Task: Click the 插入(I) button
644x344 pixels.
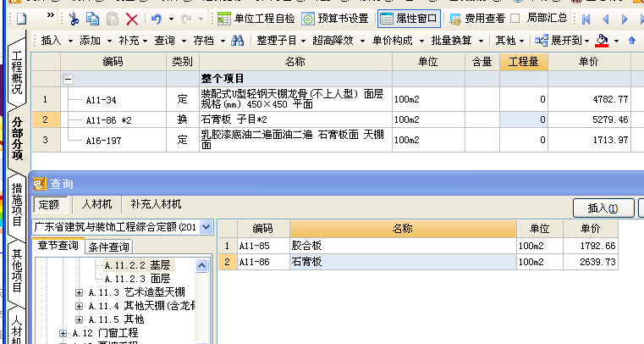Action: click(603, 208)
